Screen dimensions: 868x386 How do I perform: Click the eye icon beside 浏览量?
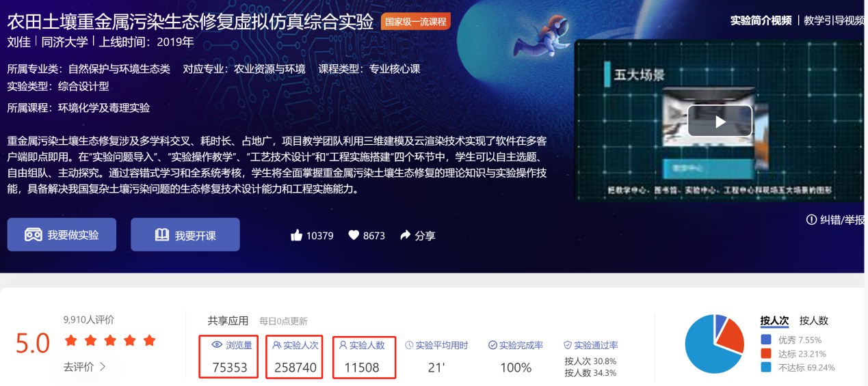217,345
